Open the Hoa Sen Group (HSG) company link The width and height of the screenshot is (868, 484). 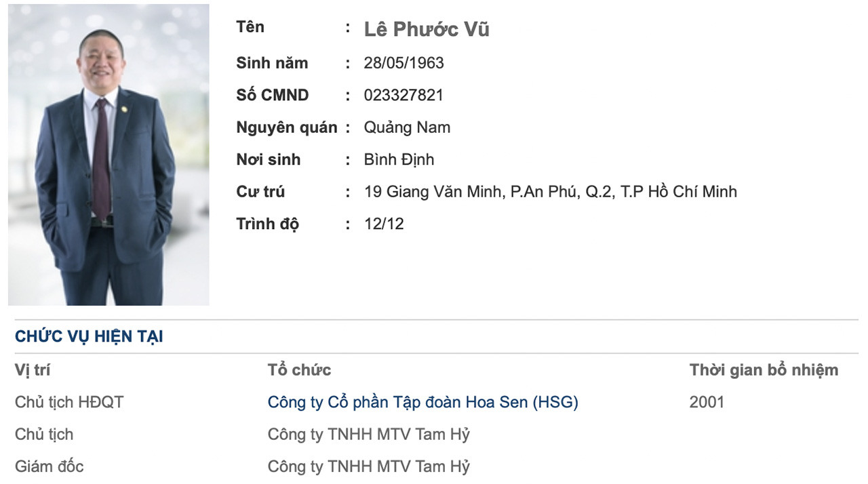(x=422, y=402)
